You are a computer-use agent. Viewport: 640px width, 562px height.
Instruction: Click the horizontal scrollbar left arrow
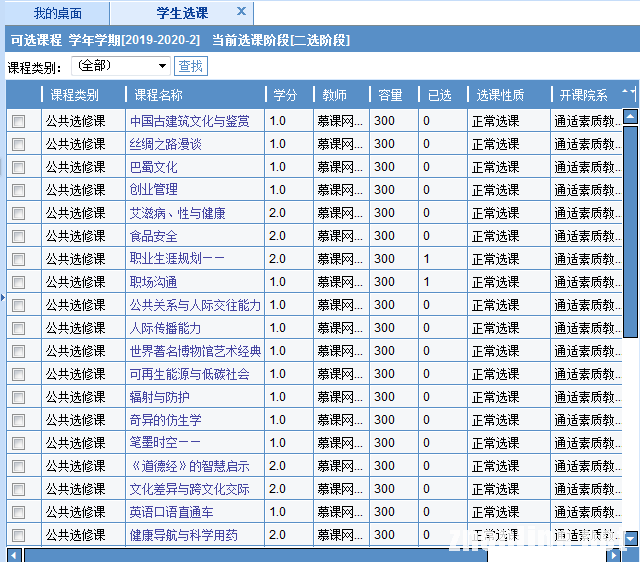(x=13, y=554)
